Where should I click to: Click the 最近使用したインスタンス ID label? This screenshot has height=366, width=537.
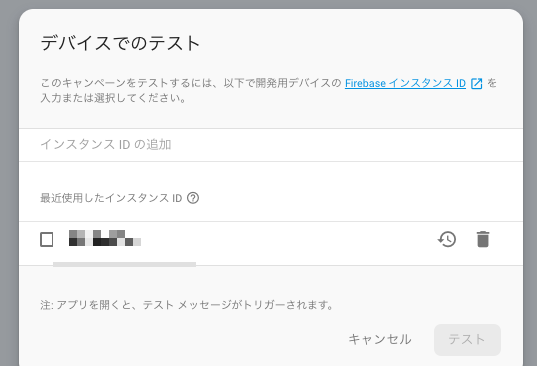pyautogui.click(x=111, y=198)
